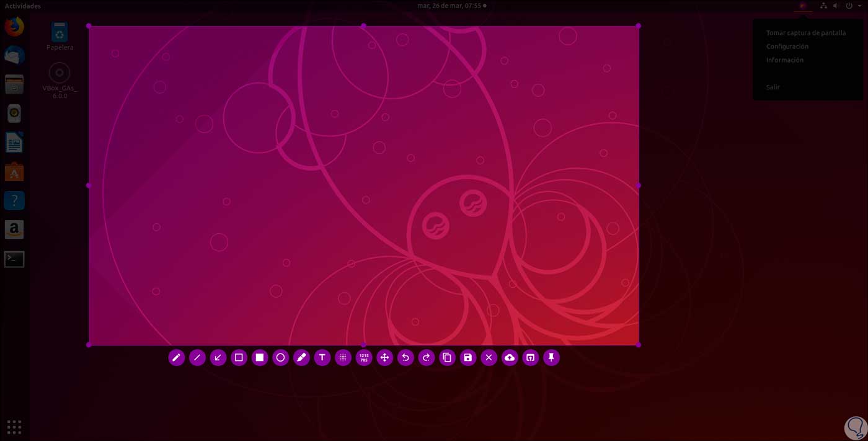868x441 pixels.
Task: Select the straight Line tool
Action: (x=197, y=357)
